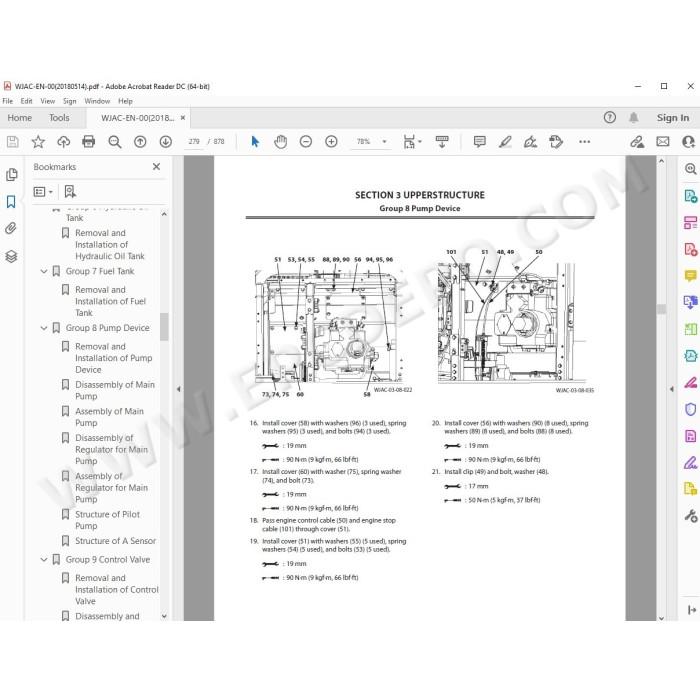Find current bookmark icon

pos(70,192)
